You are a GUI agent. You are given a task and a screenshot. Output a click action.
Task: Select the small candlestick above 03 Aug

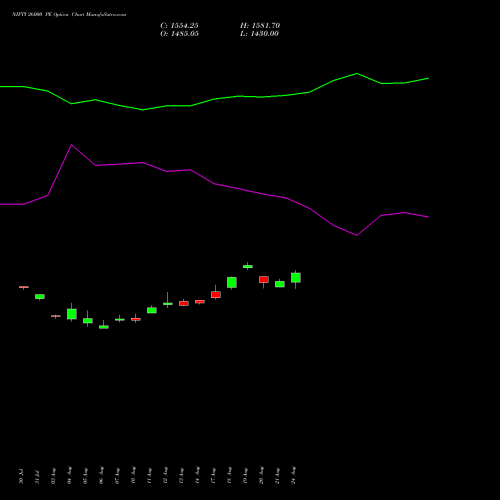point(56,316)
